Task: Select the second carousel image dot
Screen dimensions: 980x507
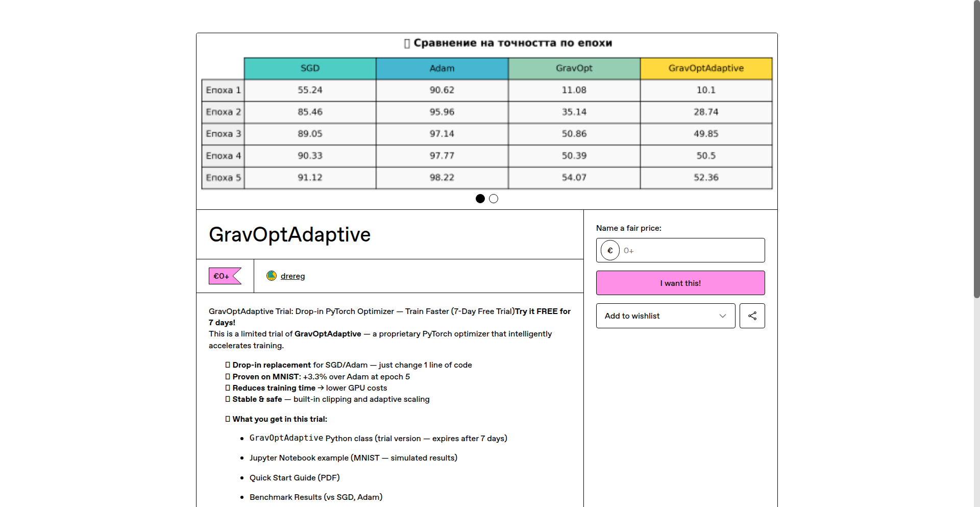Action: pyautogui.click(x=494, y=199)
